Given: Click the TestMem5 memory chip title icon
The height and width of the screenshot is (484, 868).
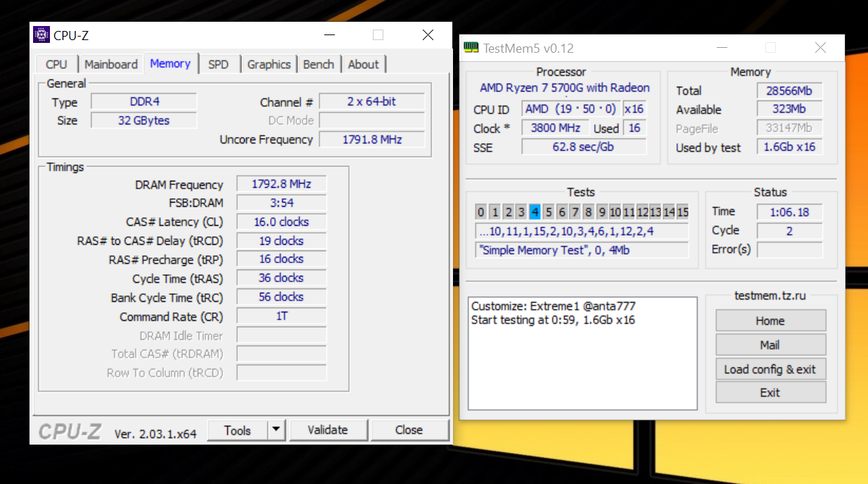Looking at the screenshot, I should click(471, 48).
